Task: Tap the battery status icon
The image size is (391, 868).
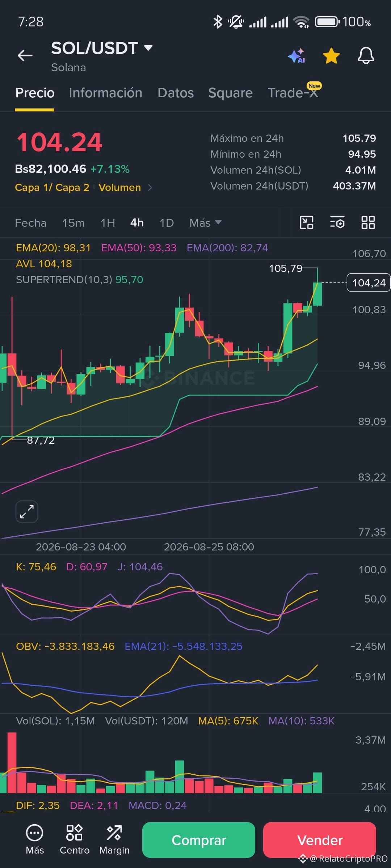Action: click(x=327, y=22)
